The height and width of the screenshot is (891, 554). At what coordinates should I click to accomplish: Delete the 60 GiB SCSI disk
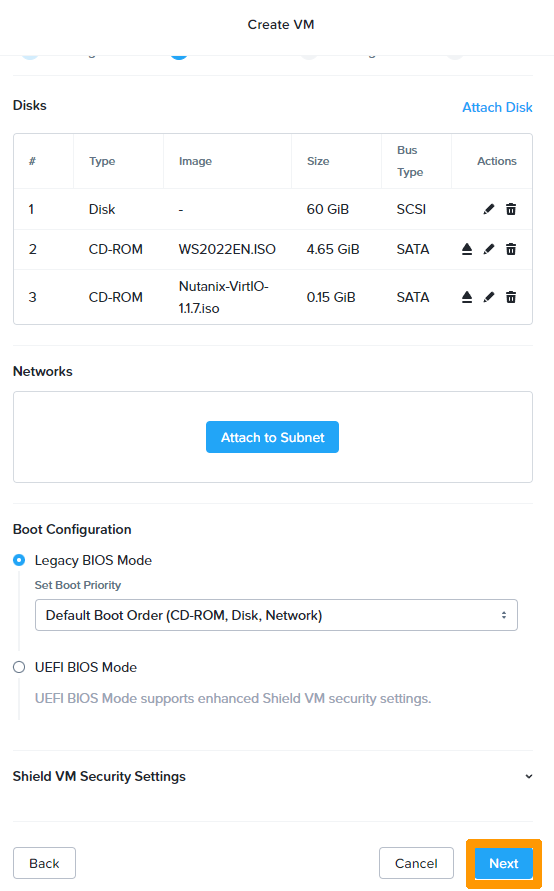pos(511,209)
